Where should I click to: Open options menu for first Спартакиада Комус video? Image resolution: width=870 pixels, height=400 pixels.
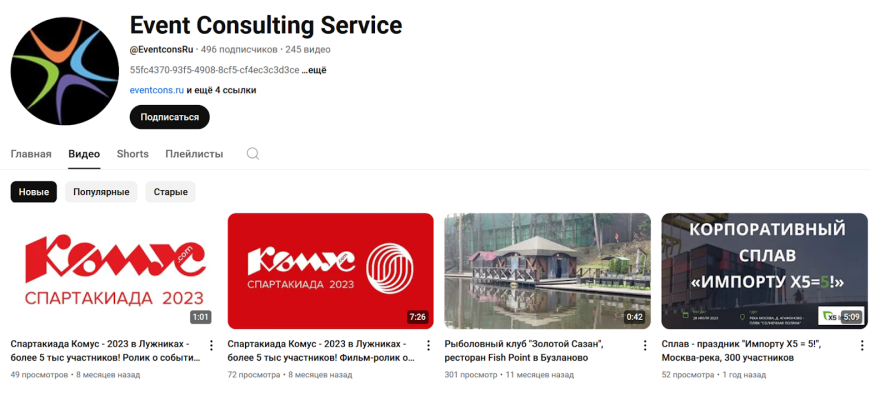211,346
